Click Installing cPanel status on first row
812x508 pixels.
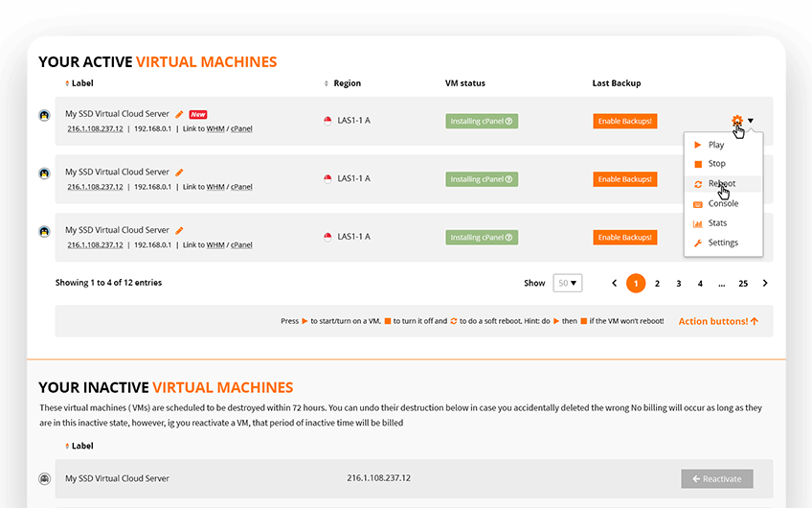click(x=482, y=122)
